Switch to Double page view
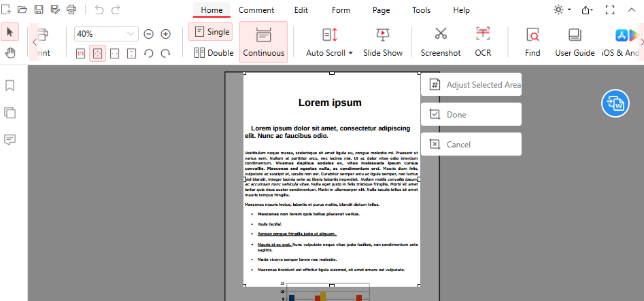 [x=214, y=52]
